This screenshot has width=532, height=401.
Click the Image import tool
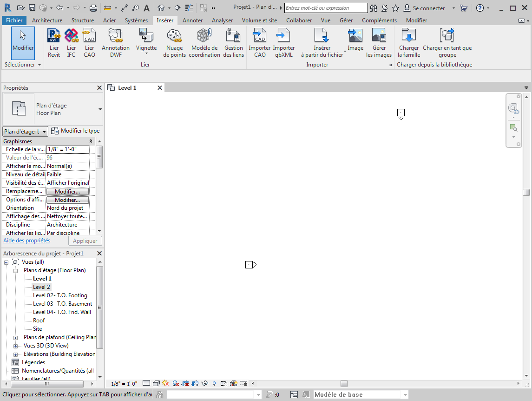tap(355, 40)
